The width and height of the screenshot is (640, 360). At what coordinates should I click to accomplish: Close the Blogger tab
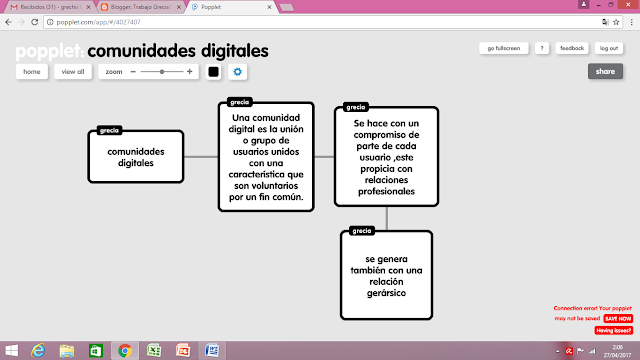[179, 7]
